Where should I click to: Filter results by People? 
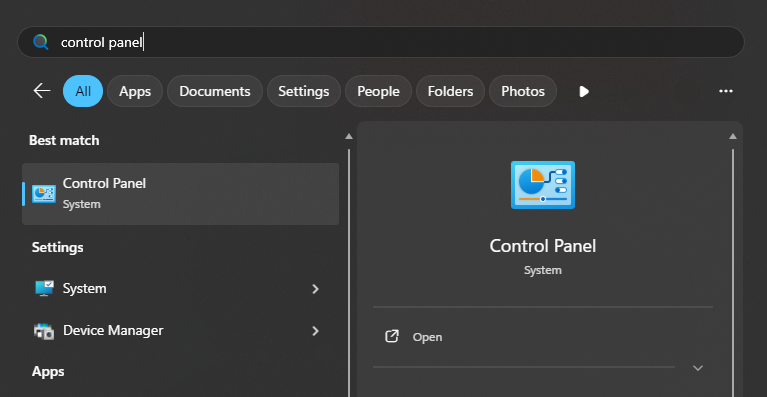coord(378,91)
